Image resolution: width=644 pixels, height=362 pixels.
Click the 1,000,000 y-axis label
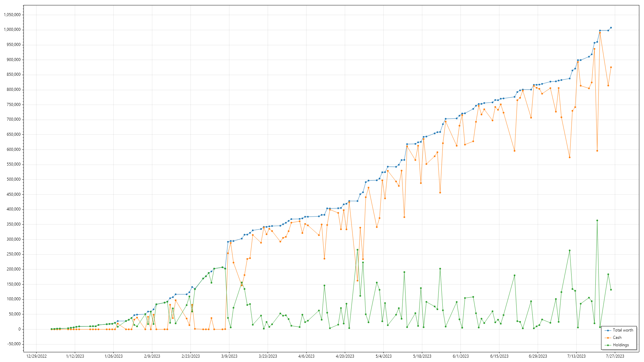coord(12,29)
